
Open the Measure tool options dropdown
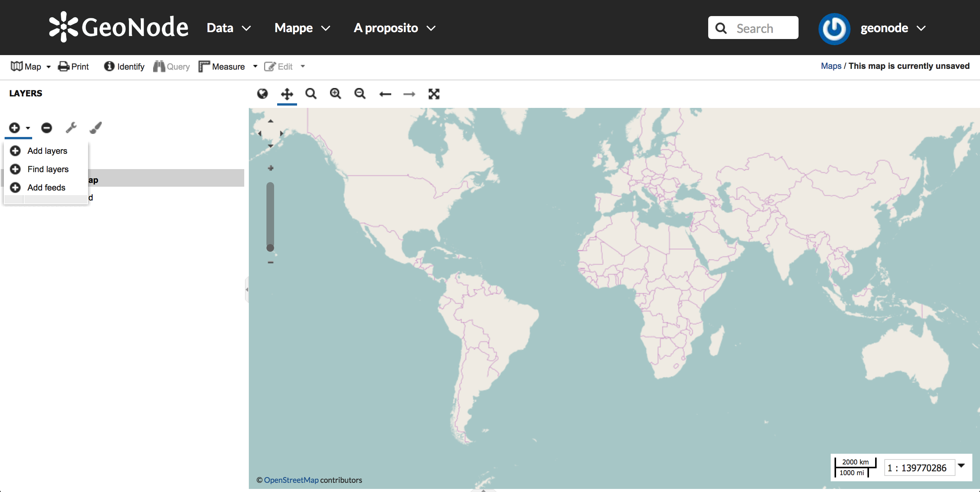point(255,66)
